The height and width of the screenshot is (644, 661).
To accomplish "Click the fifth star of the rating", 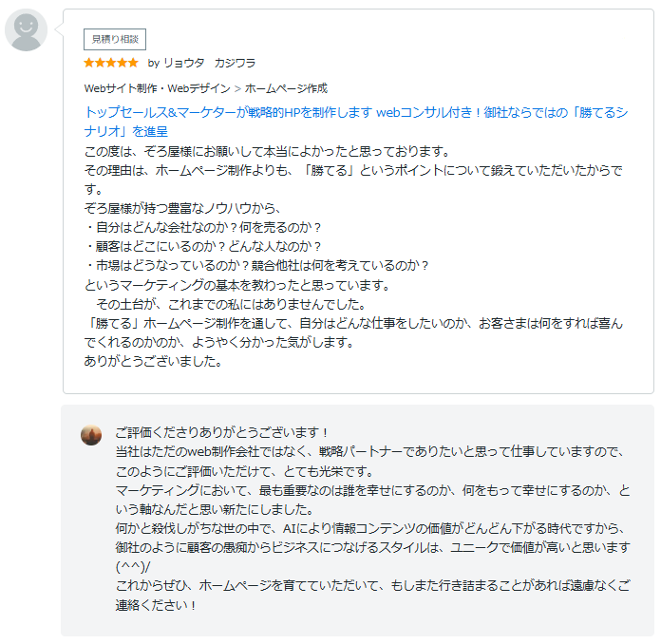I will pos(133,64).
